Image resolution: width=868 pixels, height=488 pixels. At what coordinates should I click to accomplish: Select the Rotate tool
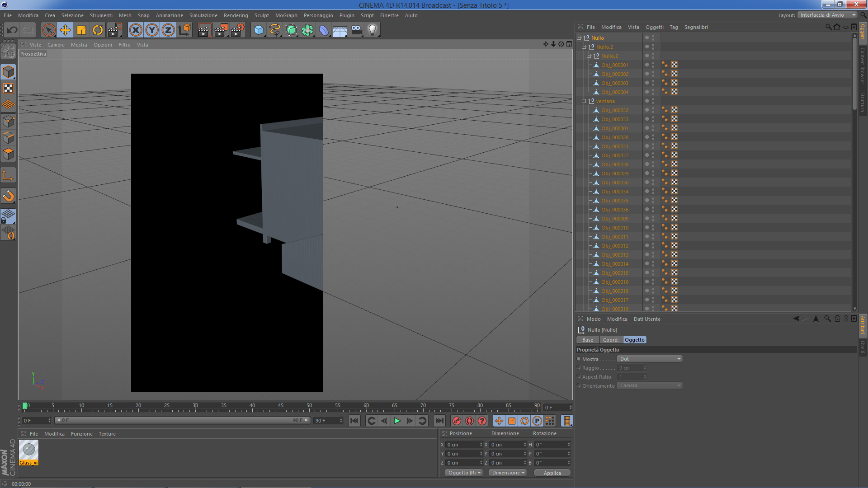(98, 30)
